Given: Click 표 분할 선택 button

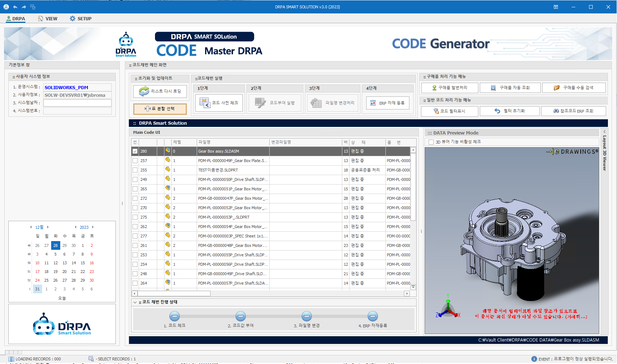Looking at the screenshot, I should (x=160, y=109).
